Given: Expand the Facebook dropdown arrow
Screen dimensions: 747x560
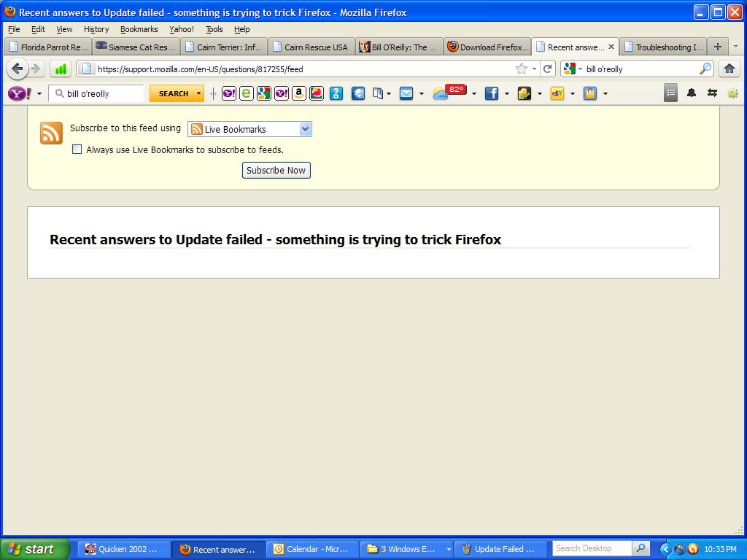Looking at the screenshot, I should (x=506, y=94).
